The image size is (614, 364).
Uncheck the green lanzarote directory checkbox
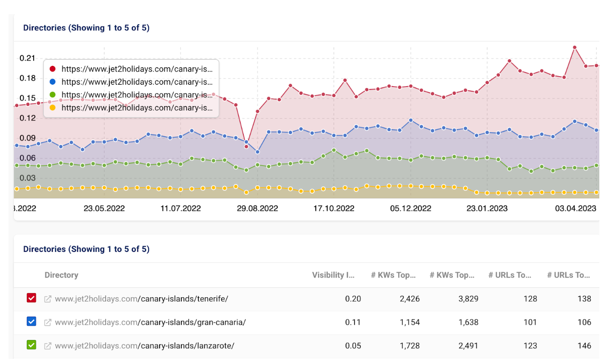(x=31, y=346)
